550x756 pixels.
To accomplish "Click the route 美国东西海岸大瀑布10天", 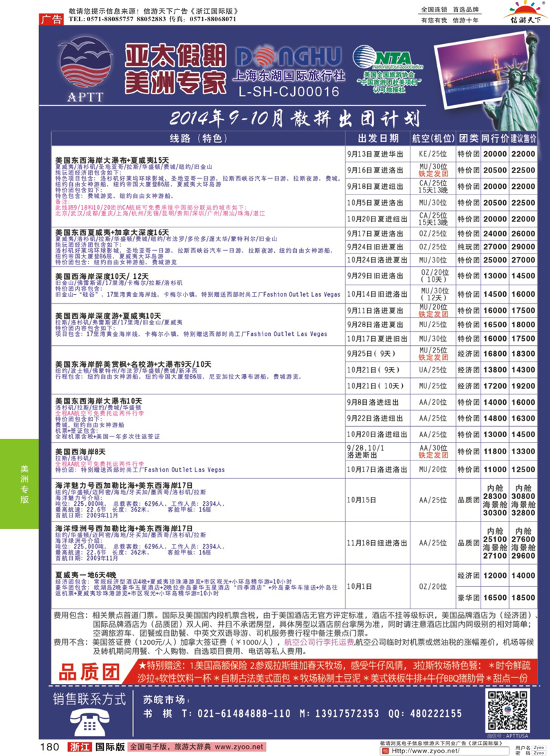I will click(x=98, y=401).
